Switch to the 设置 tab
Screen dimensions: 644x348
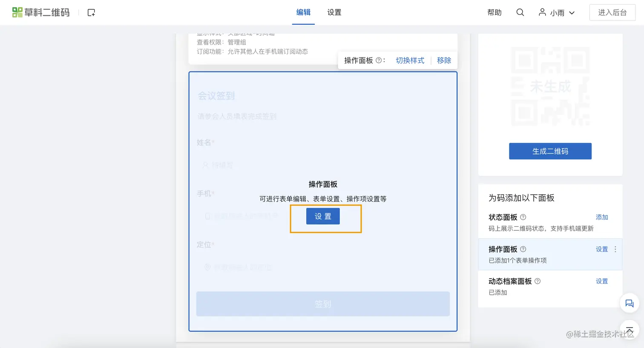(x=334, y=12)
